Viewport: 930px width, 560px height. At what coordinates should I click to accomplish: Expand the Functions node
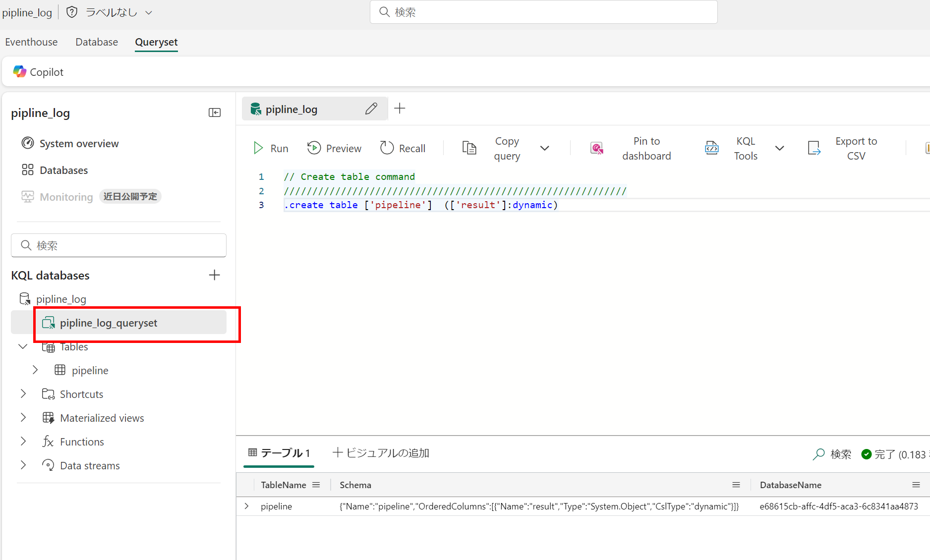(23, 442)
